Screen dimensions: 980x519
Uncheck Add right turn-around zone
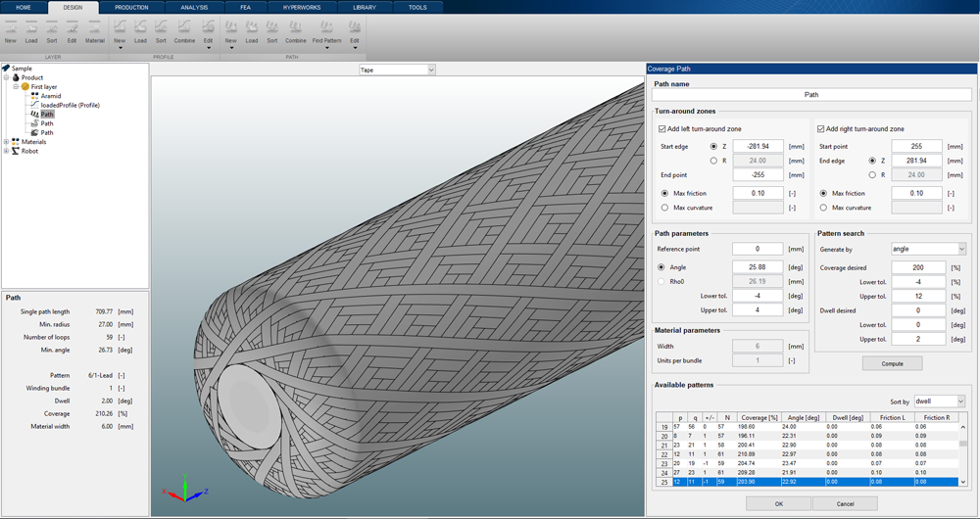[821, 128]
